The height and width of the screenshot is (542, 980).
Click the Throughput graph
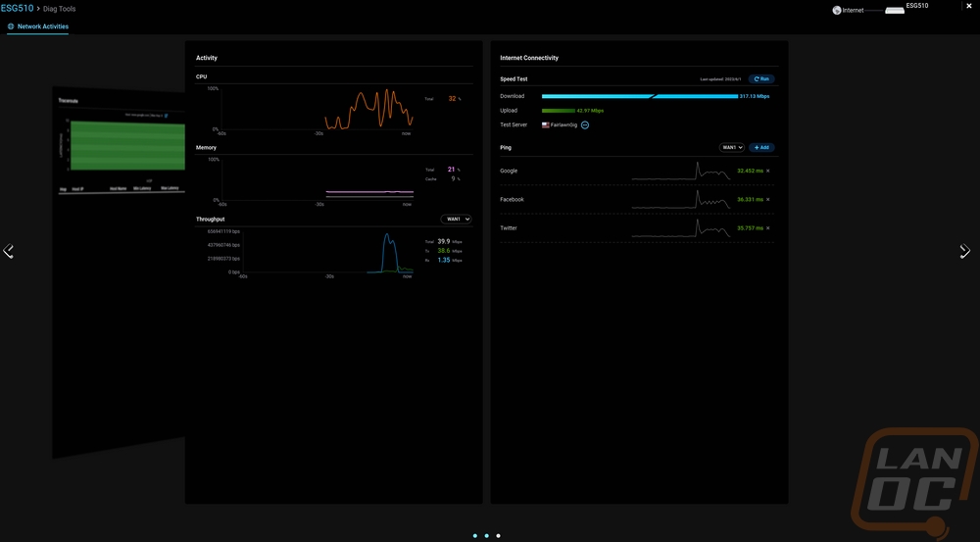click(327, 252)
